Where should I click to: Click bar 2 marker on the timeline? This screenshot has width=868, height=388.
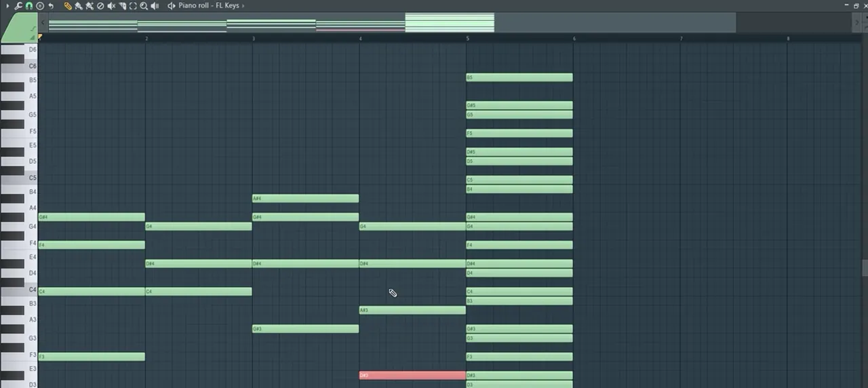point(146,39)
